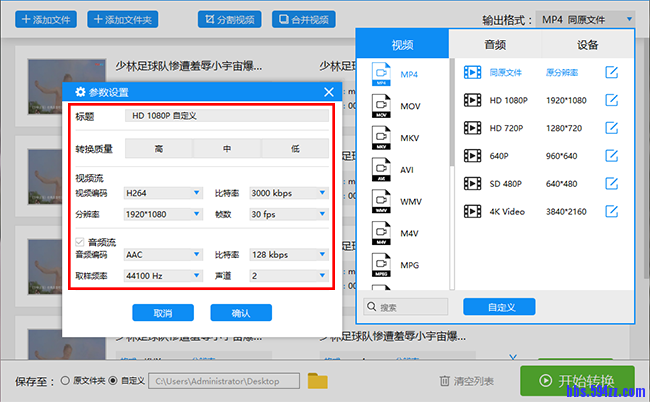Click edit icon for 640P preset
Image resolution: width=650 pixels, height=402 pixels.
point(611,156)
